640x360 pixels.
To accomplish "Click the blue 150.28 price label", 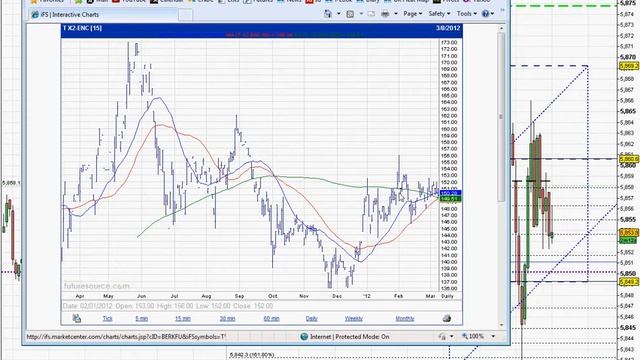I will (450, 193).
